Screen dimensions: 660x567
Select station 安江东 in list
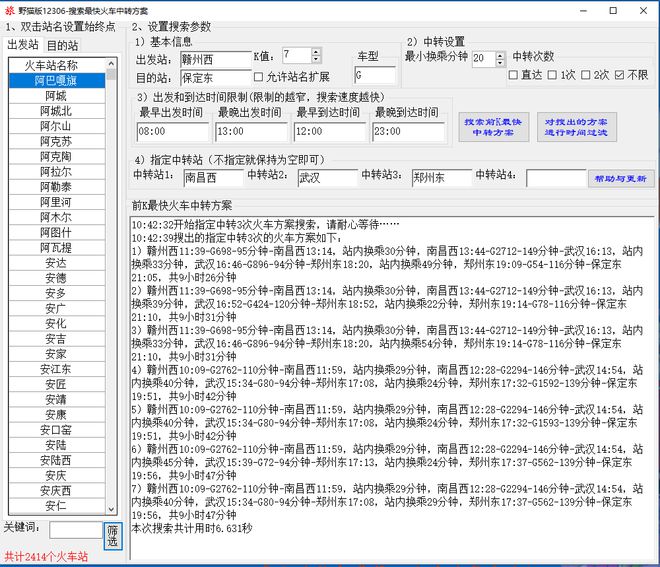tap(57, 369)
